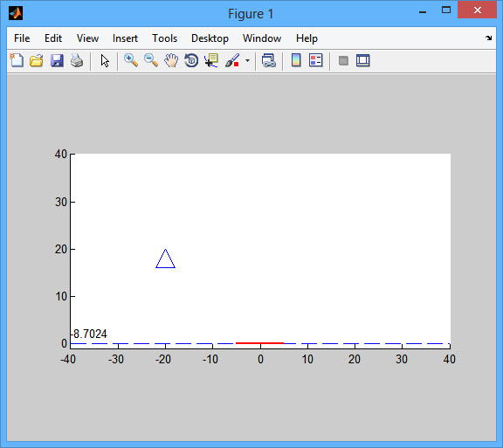Print the figure with printer icon

tap(77, 60)
